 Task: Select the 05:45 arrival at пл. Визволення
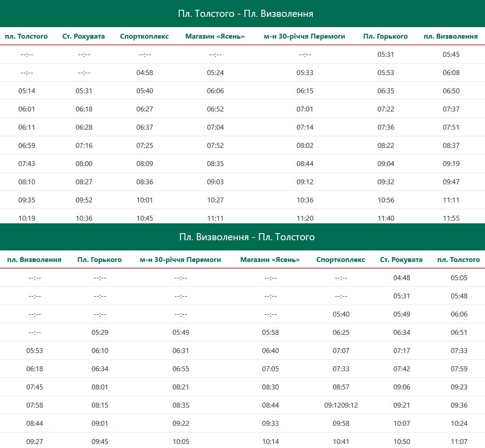coord(451,55)
